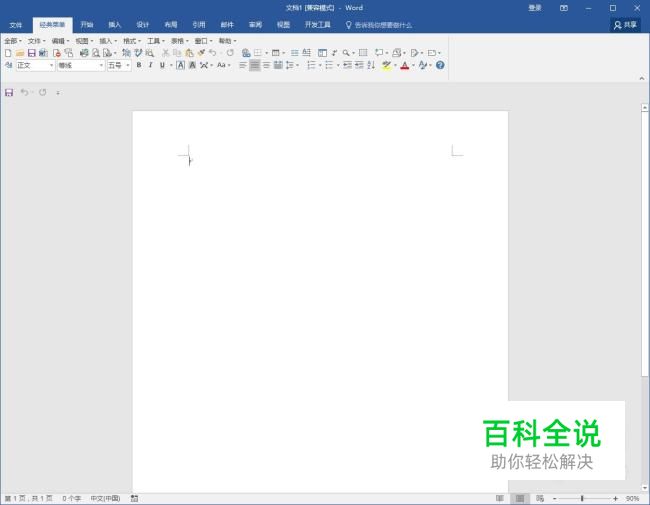The image size is (650, 505).
Task: Apply distributed alignment
Action: click(x=278, y=65)
